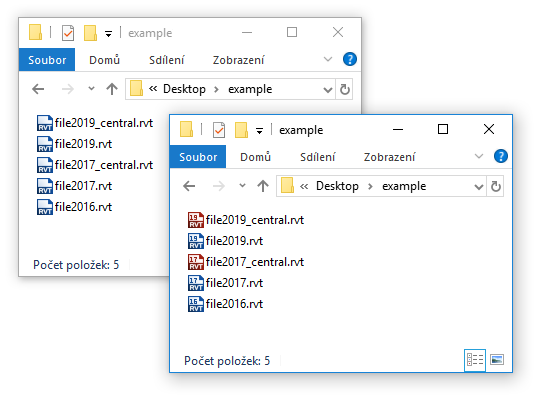Screen dimensions: 537x396
Task: Select file2019.rvt in the front window
Action: (225, 241)
